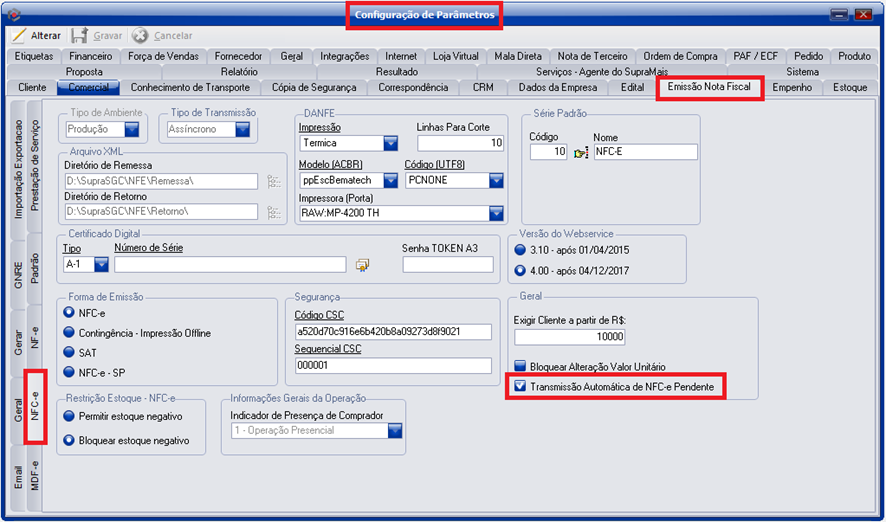Screen dimensions: 886x522
Task: Click the Alterar pencil icon
Action: [19, 36]
